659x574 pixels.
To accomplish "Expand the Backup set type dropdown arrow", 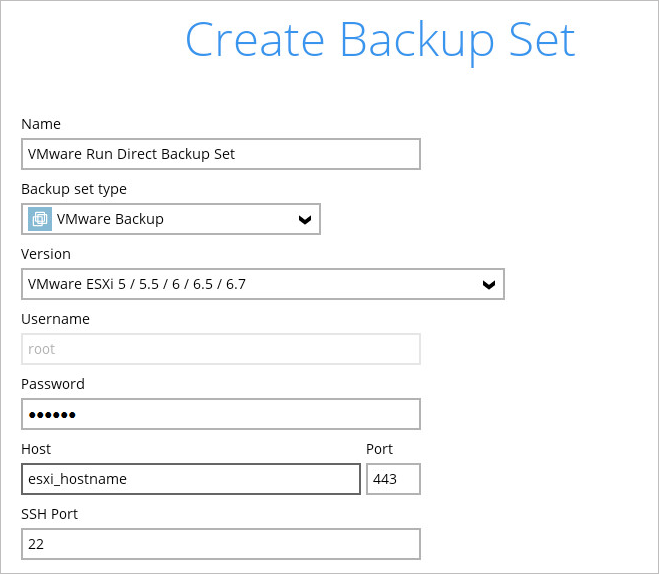I will click(305, 220).
